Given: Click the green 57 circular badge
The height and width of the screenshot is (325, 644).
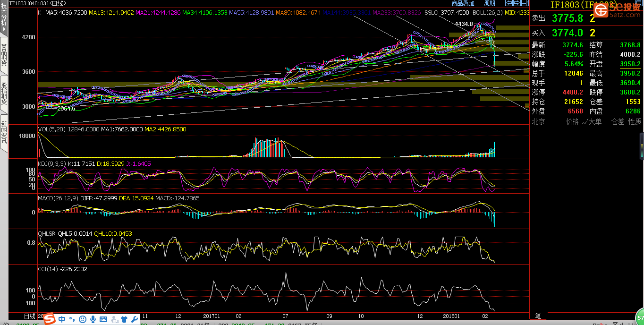Looking at the screenshot, I should 640,316.
